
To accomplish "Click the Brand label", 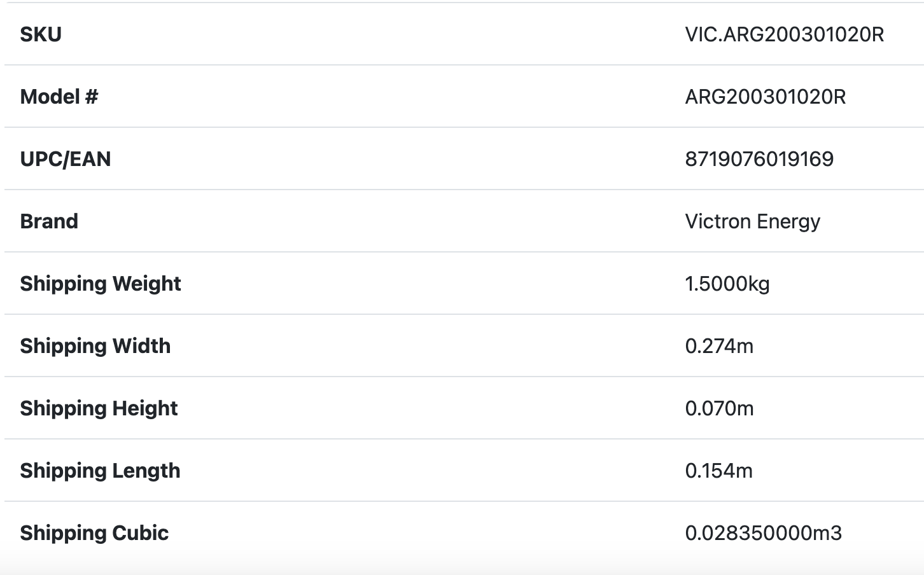I will pos(49,221).
